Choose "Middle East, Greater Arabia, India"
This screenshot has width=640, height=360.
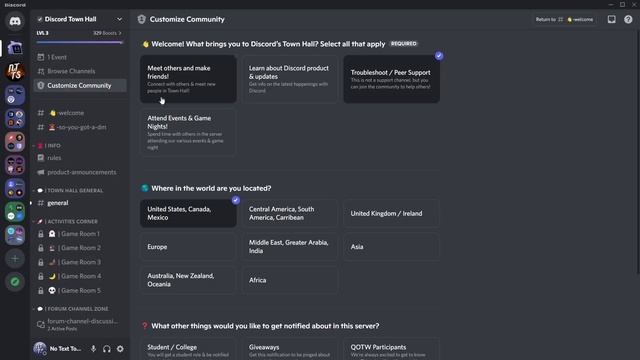[x=290, y=247]
